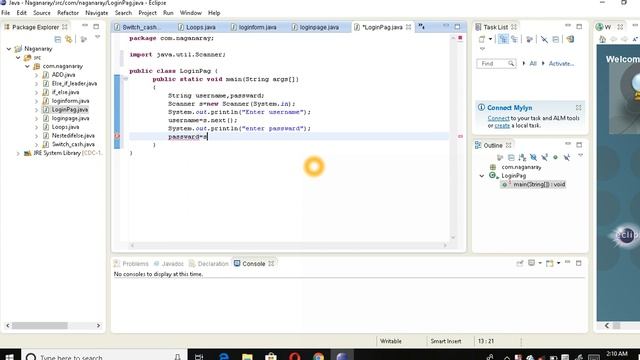Image resolution: width=640 pixels, height=360 pixels.
Task: Switch to loginpage.java editor tab
Action: 315,27
